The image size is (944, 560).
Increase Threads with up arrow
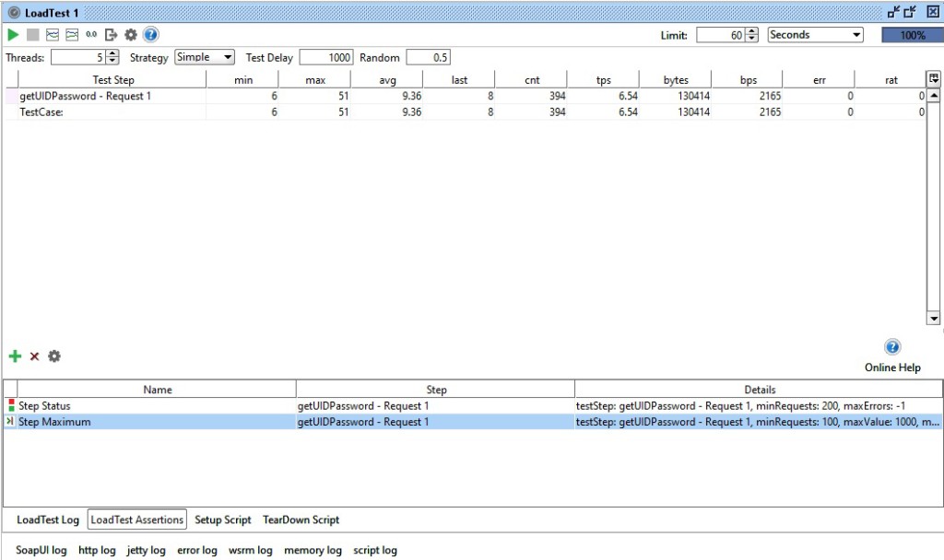click(x=112, y=54)
